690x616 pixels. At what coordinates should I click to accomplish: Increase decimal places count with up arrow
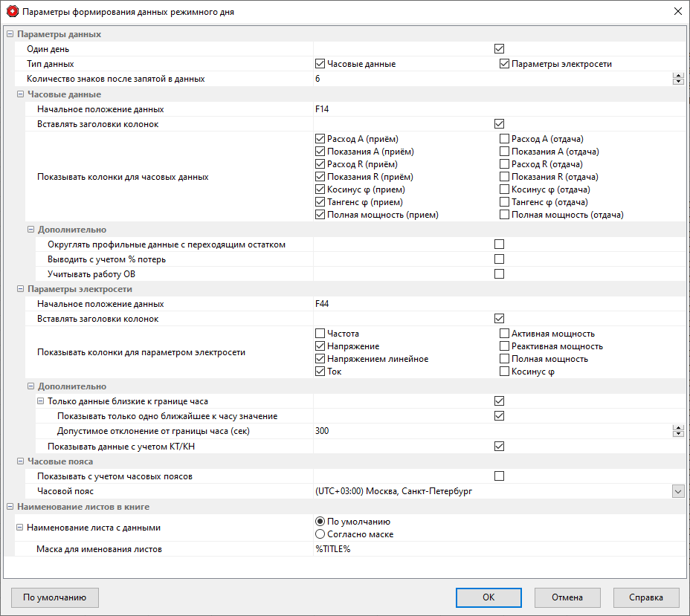click(677, 76)
